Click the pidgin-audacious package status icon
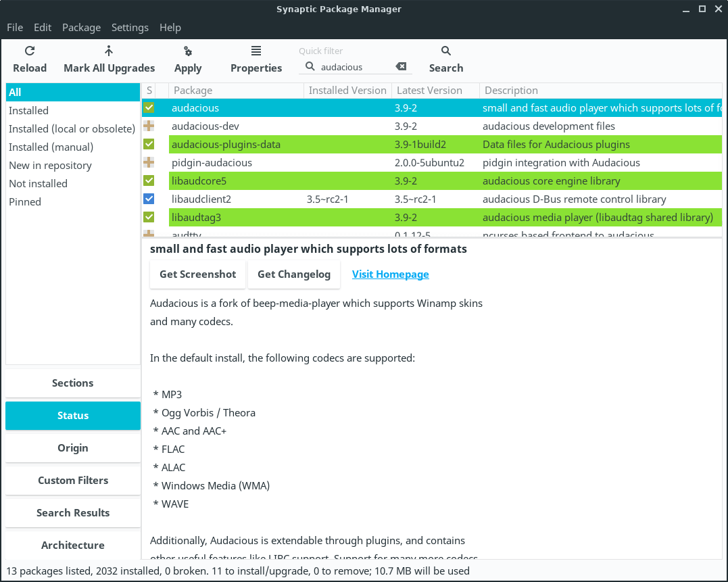728x582 pixels. pyautogui.click(x=149, y=163)
